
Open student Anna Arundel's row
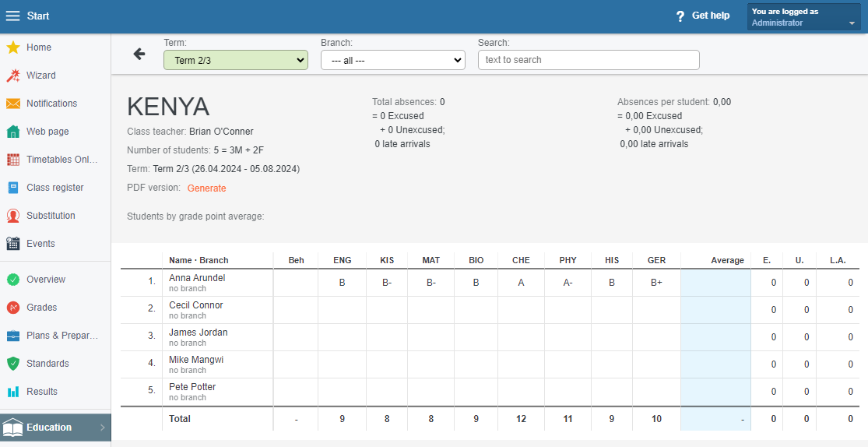point(196,278)
